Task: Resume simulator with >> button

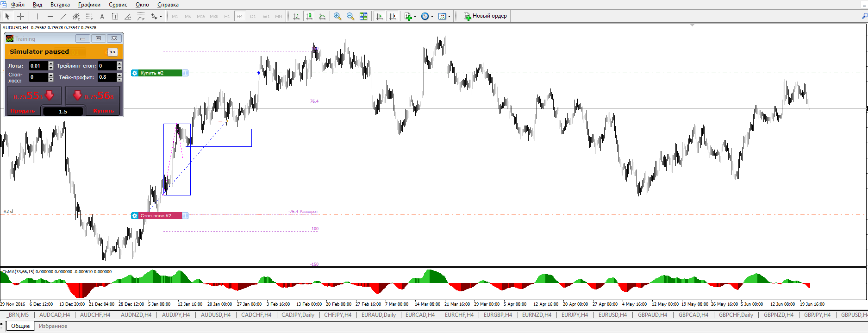Action: click(112, 52)
